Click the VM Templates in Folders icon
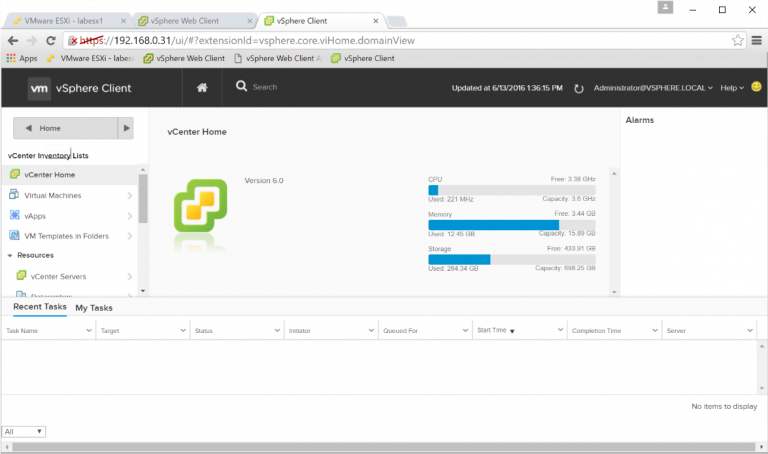The width and height of the screenshot is (768, 454). click(15, 235)
